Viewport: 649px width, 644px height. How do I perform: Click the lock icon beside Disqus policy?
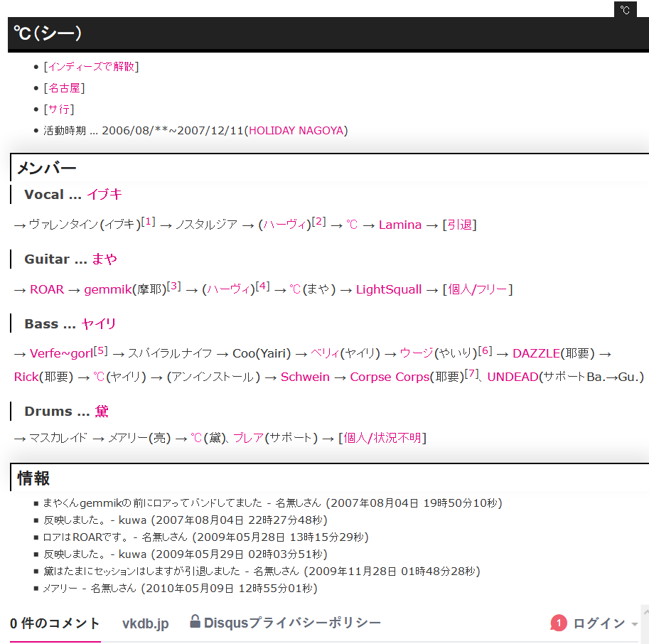coord(195,621)
